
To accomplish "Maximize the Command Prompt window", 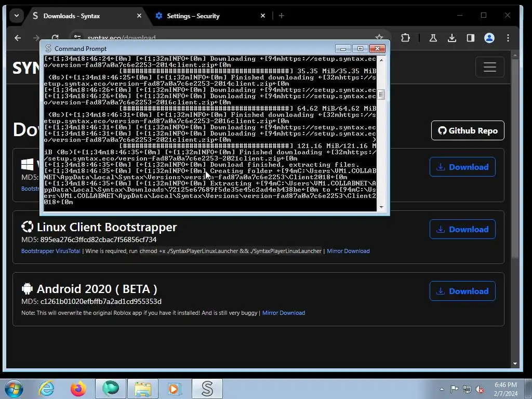I will click(x=361, y=49).
